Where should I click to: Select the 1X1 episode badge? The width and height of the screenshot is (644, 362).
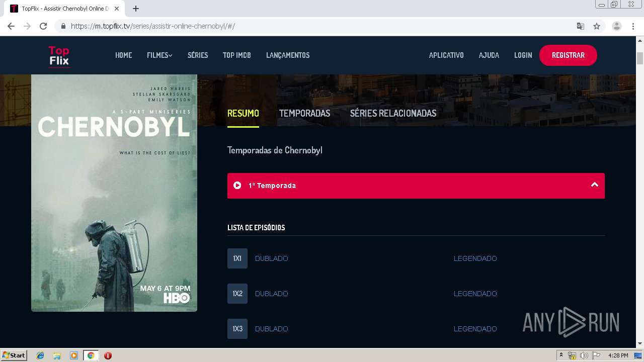237,258
